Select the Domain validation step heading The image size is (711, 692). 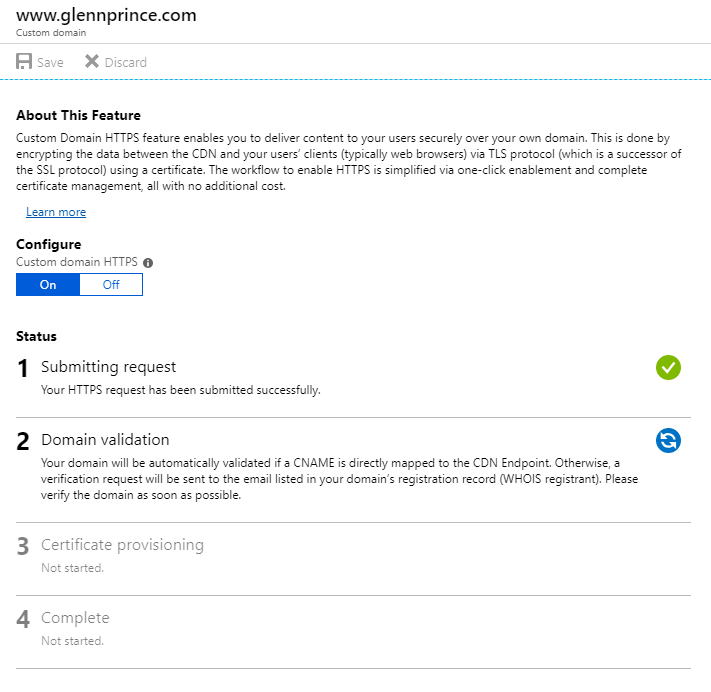105,440
